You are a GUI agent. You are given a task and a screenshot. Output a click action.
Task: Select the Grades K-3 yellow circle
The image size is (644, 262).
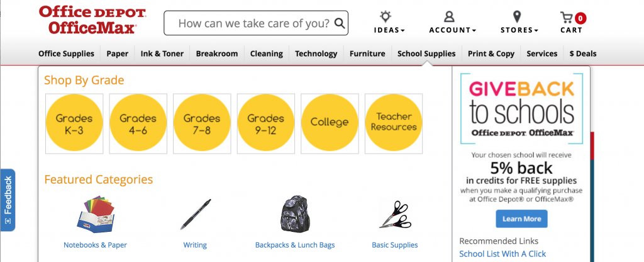click(74, 123)
